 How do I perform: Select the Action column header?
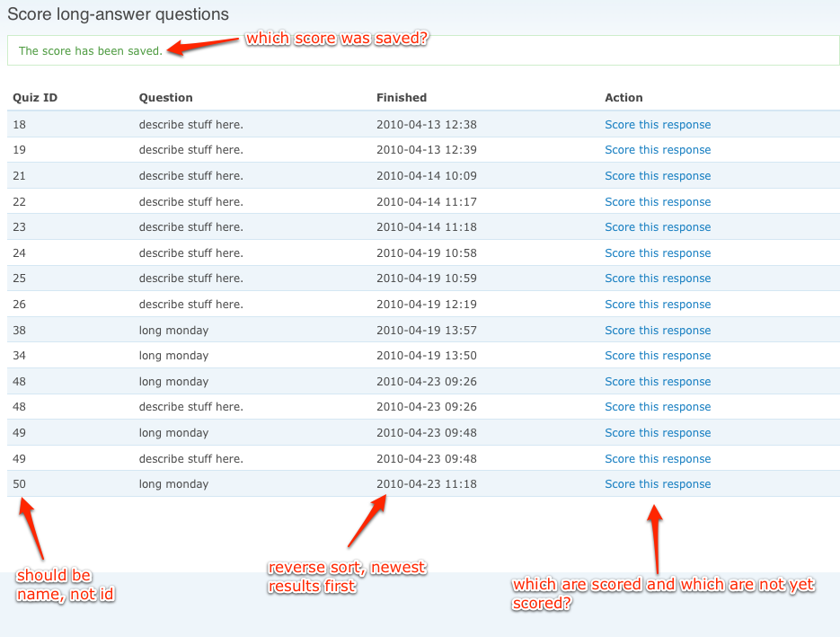pyautogui.click(x=623, y=98)
